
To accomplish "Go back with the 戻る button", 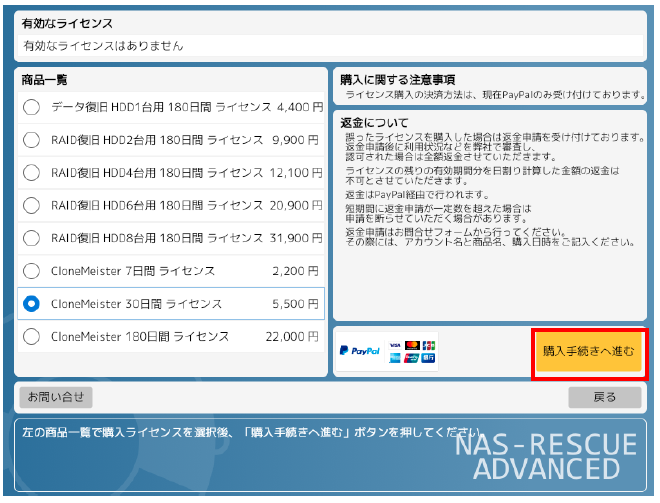I will pos(604,397).
